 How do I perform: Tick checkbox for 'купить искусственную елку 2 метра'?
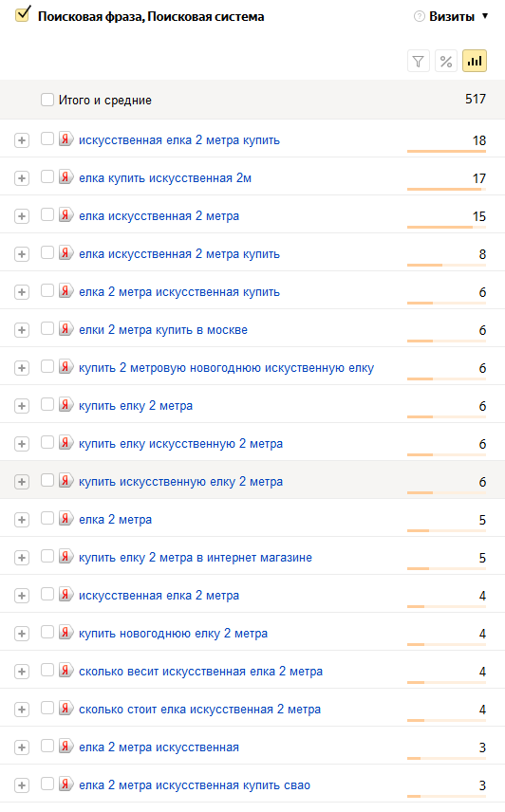[47, 481]
